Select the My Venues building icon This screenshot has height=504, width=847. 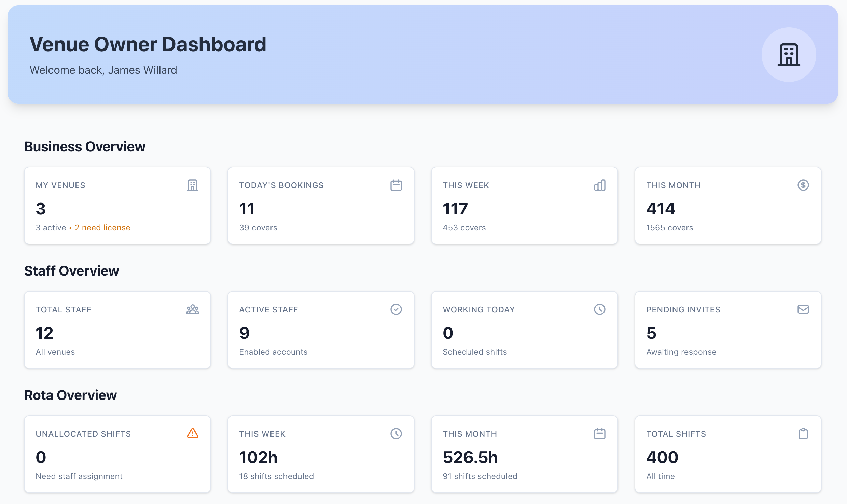[193, 185]
